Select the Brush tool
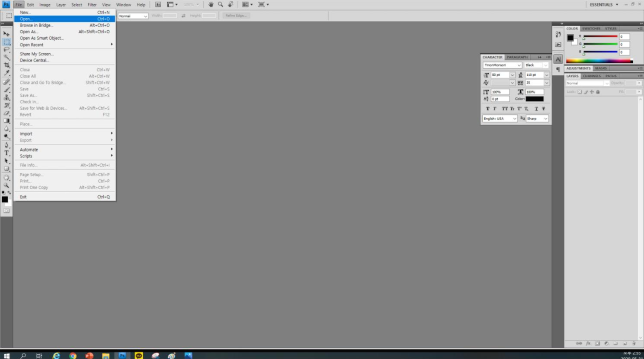 point(6,90)
